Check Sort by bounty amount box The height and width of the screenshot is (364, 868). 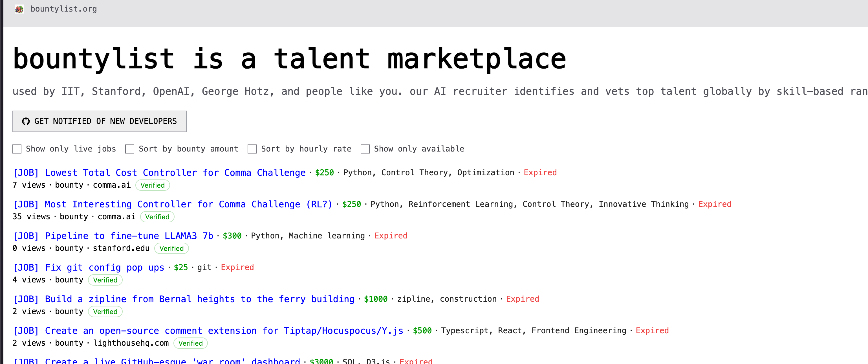tap(130, 149)
